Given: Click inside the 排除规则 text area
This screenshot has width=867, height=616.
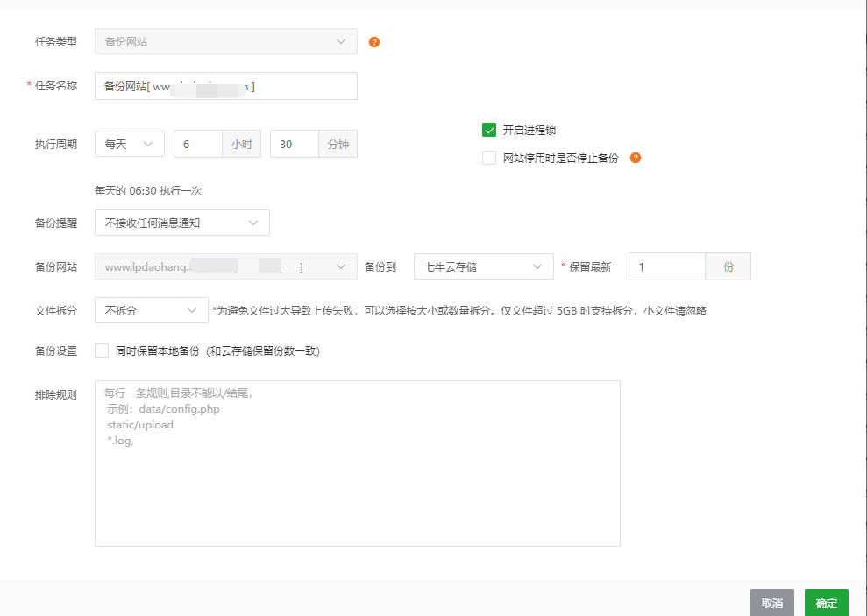Looking at the screenshot, I should [357, 463].
